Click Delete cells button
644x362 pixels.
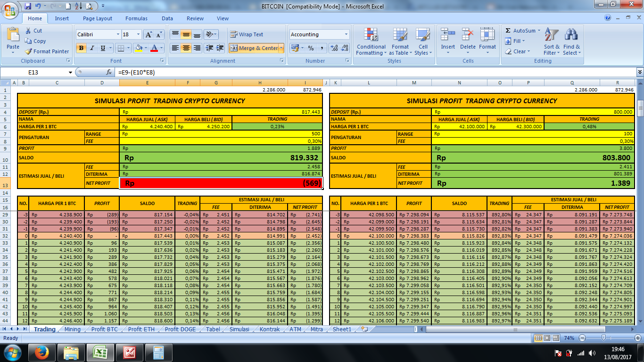coord(468,41)
